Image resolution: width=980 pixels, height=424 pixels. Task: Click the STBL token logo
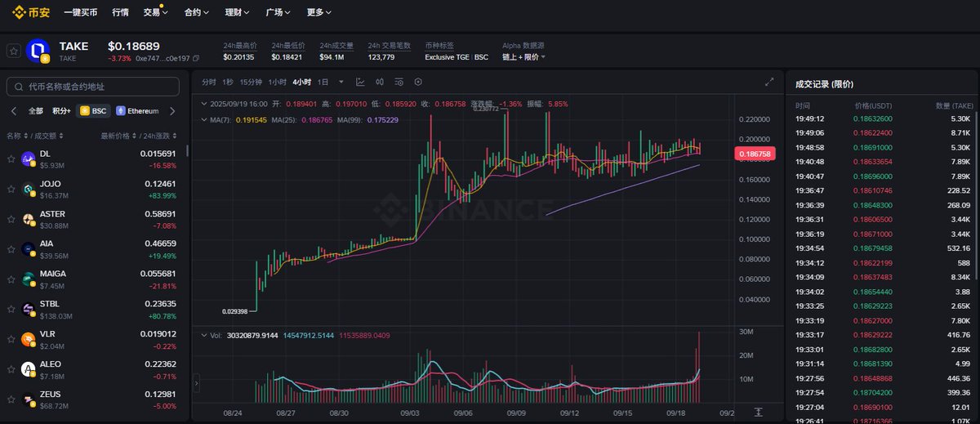click(28, 309)
